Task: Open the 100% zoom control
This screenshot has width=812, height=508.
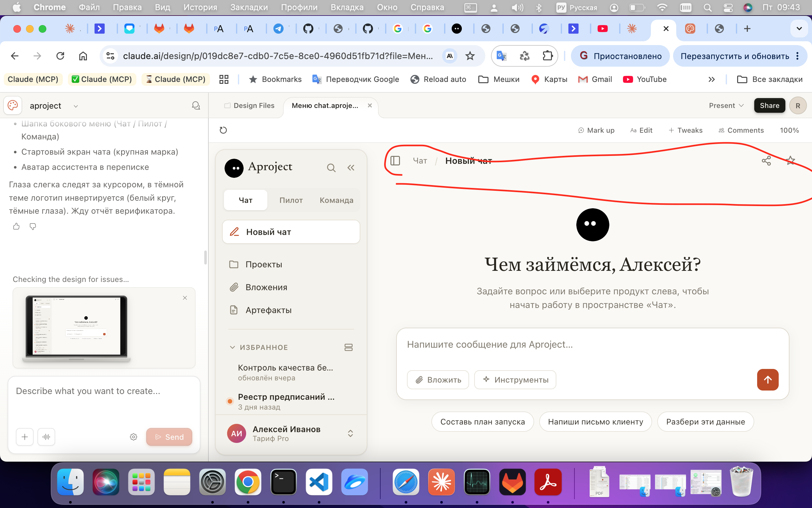Action: (789, 130)
